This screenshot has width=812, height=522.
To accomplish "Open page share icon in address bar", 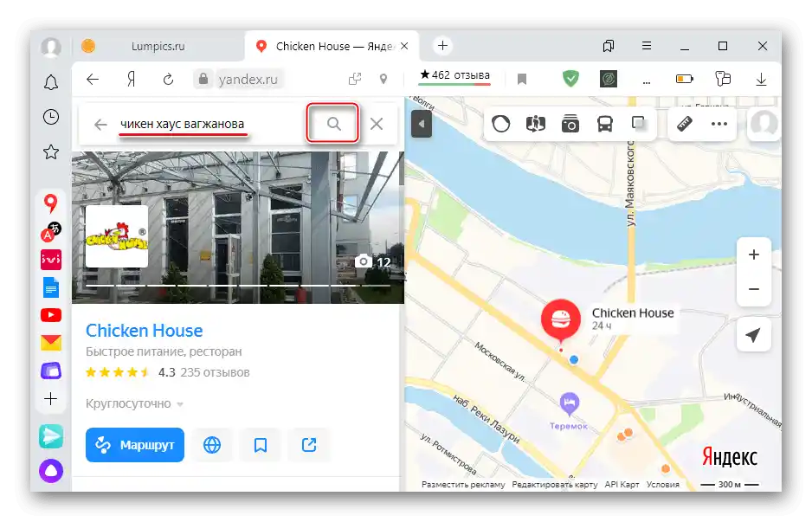I will point(355,80).
